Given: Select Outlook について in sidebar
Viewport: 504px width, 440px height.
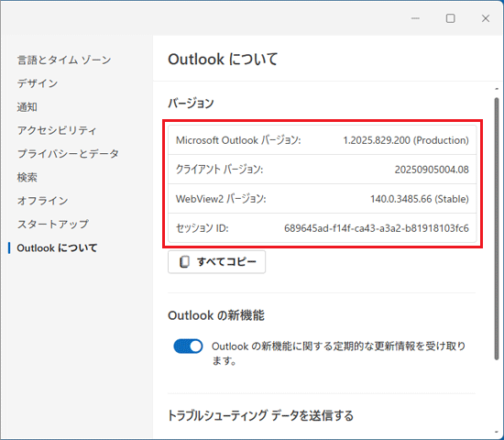Looking at the screenshot, I should point(57,248).
